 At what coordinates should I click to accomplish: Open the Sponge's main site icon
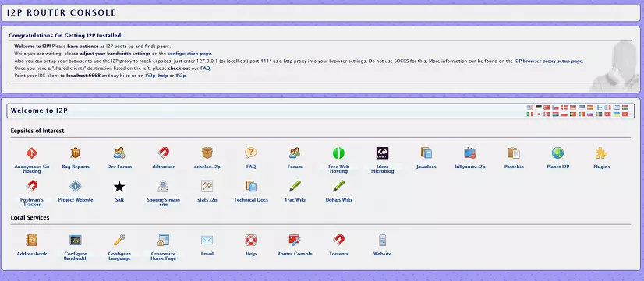coord(164,186)
